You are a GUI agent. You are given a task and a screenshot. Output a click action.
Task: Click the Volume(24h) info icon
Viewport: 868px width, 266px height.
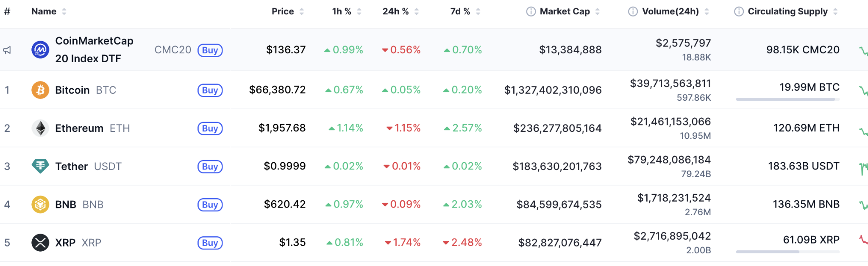pyautogui.click(x=633, y=11)
